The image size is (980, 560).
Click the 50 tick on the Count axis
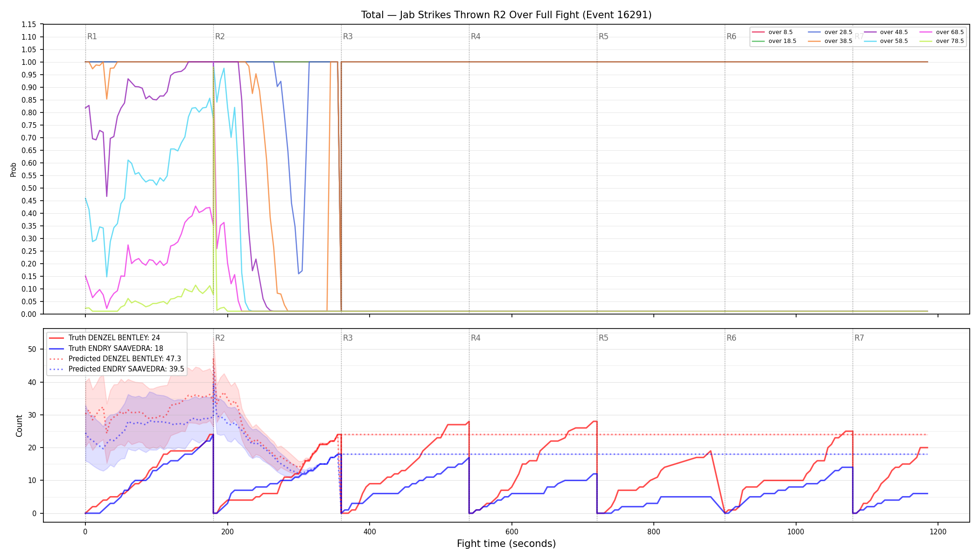click(x=32, y=349)
